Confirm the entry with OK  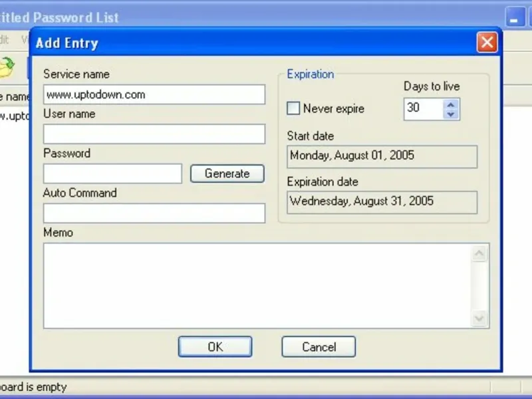[215, 346]
